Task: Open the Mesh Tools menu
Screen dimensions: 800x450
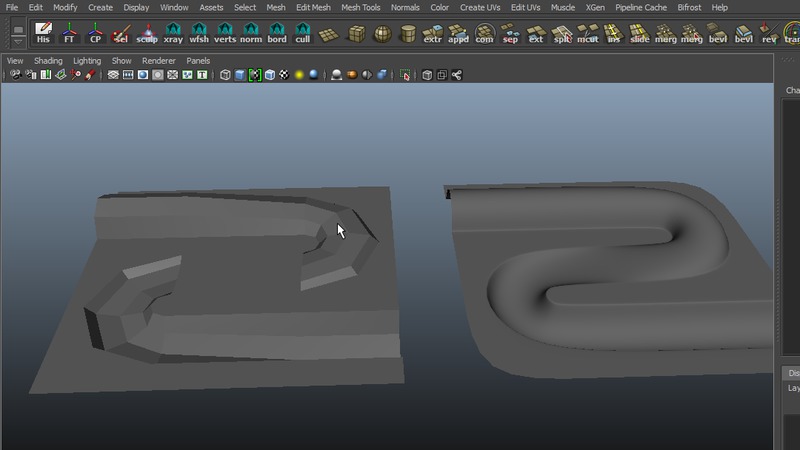Action: pyautogui.click(x=359, y=7)
